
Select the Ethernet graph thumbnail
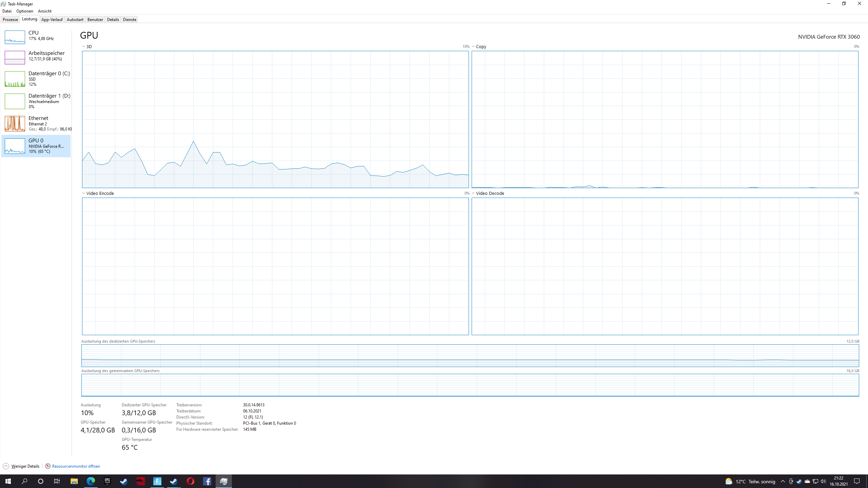pyautogui.click(x=15, y=124)
